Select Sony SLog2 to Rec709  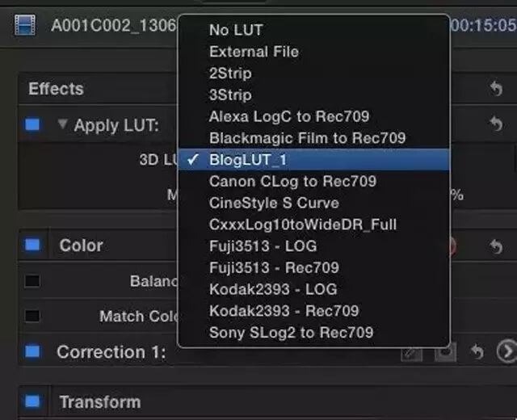291,332
